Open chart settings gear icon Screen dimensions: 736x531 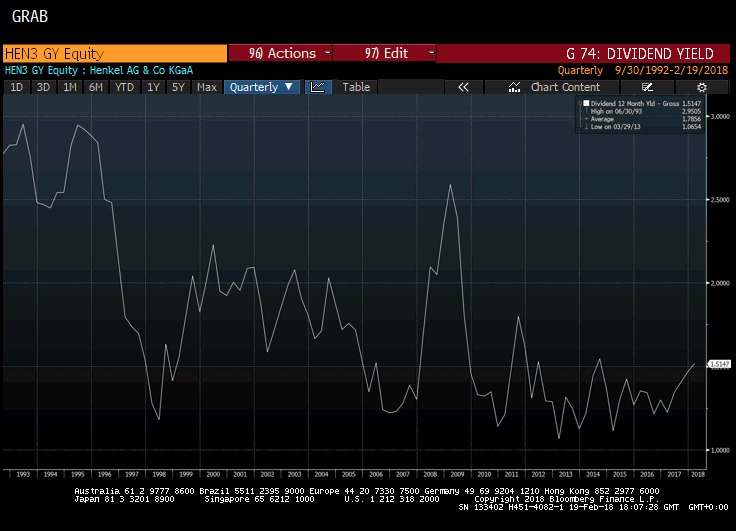pyautogui.click(x=702, y=87)
